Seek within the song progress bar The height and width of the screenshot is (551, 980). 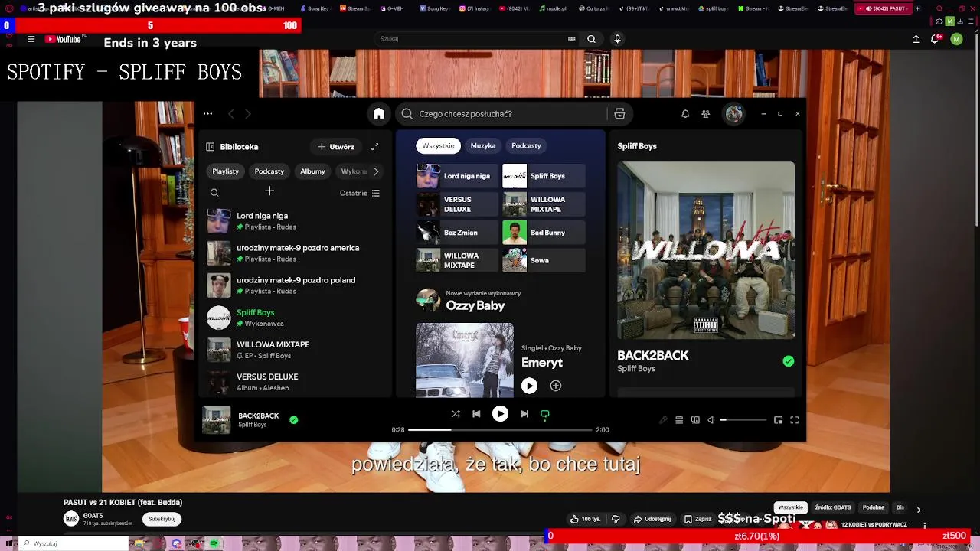coord(500,429)
